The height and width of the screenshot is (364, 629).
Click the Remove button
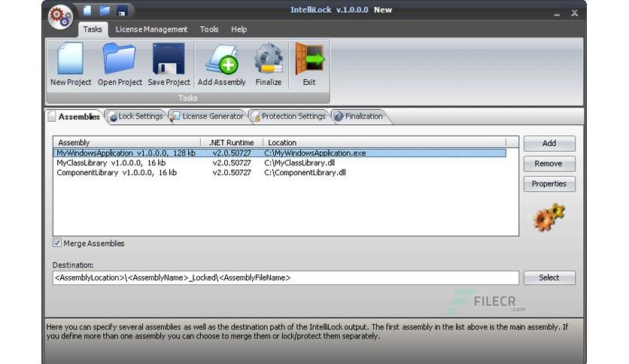pyautogui.click(x=549, y=163)
